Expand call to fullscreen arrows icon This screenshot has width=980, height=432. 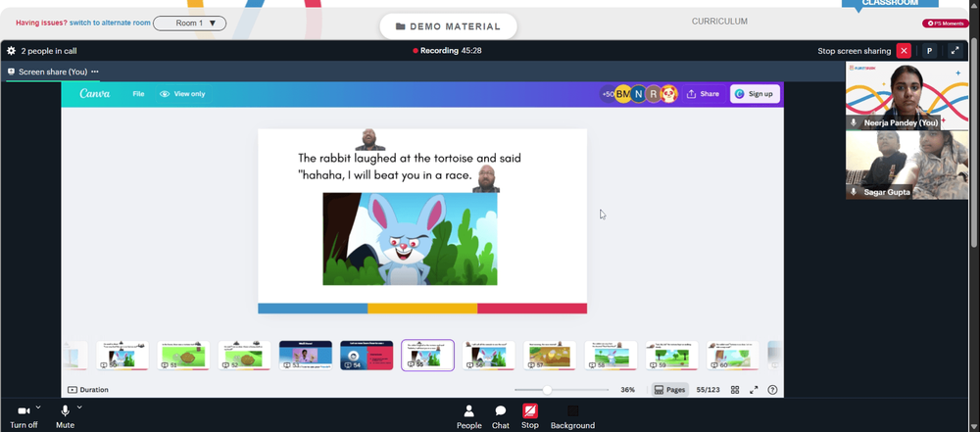955,51
